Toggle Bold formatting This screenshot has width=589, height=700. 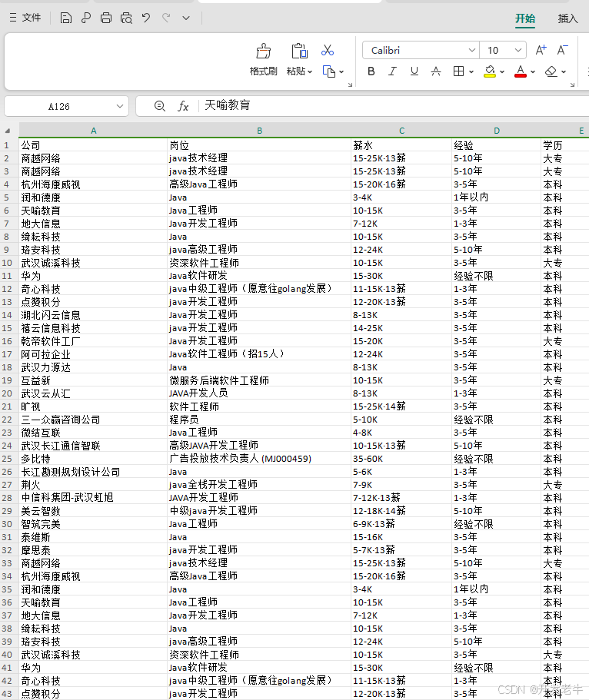[371, 71]
